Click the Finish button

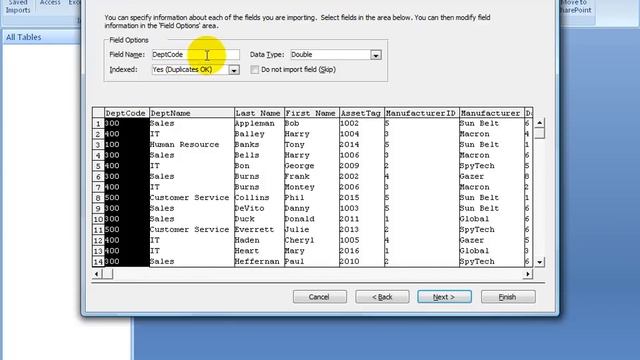click(x=508, y=297)
